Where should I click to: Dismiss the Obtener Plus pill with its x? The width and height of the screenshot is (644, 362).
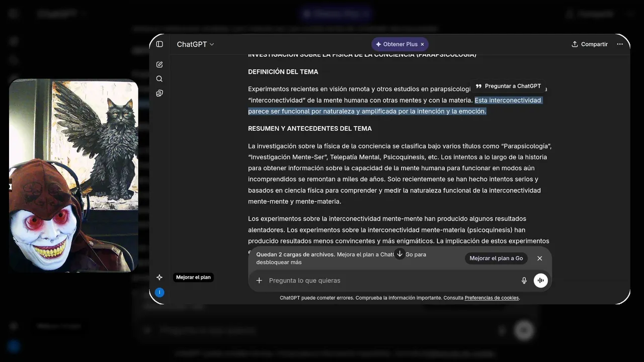coord(422,44)
